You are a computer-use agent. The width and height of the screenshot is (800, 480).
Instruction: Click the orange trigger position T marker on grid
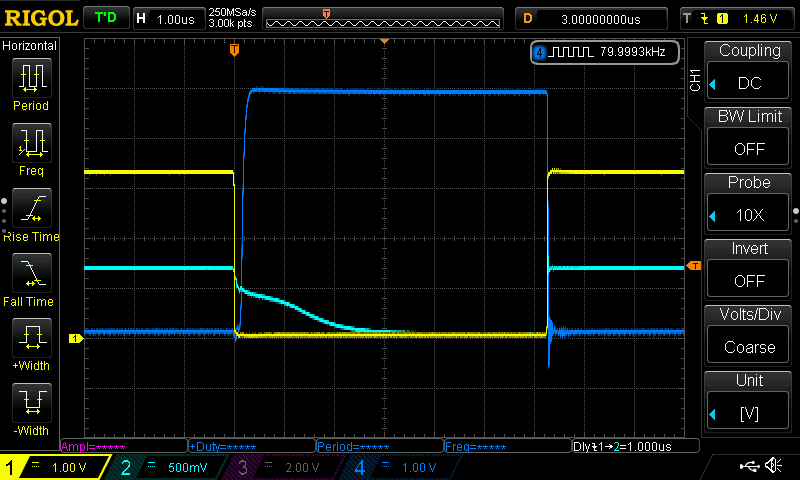(x=234, y=50)
